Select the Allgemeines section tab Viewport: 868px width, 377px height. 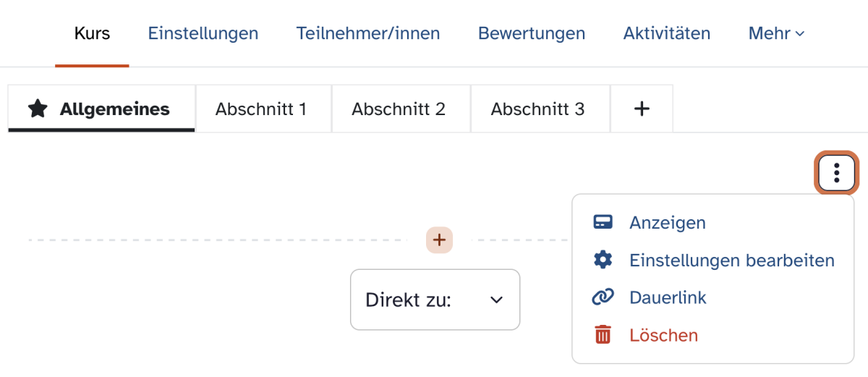click(114, 109)
